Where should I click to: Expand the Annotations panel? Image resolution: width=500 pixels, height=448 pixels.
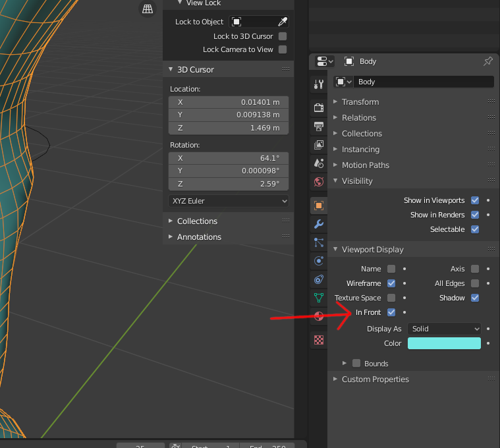tap(171, 237)
